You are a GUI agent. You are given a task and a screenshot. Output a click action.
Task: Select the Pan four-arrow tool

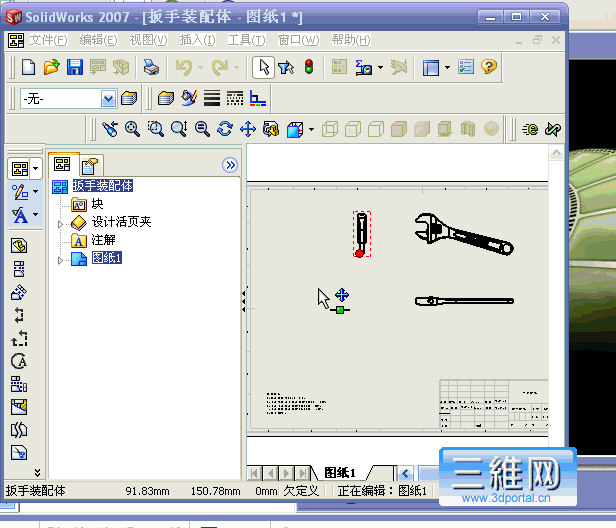pyautogui.click(x=248, y=129)
